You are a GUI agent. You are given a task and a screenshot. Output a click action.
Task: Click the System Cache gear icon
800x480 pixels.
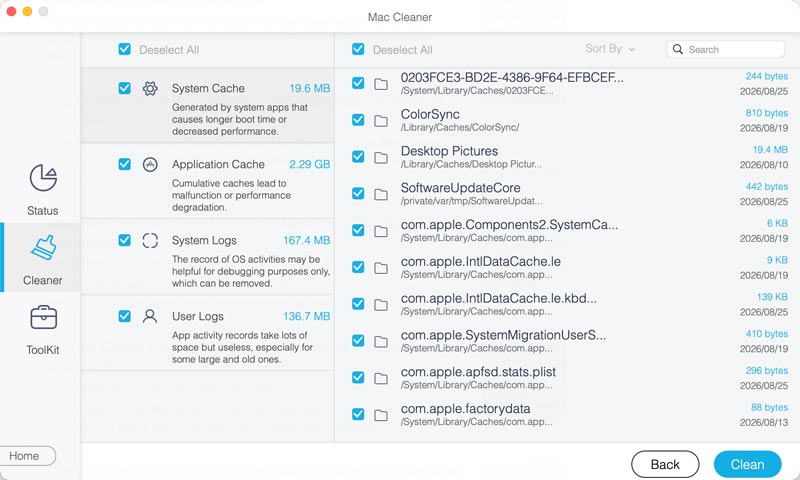pyautogui.click(x=150, y=88)
